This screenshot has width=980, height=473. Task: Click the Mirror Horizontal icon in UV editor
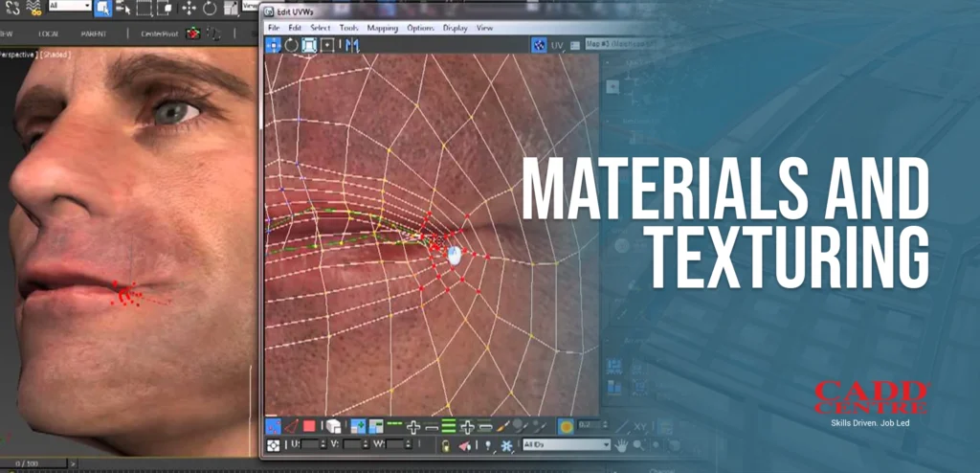[352, 45]
